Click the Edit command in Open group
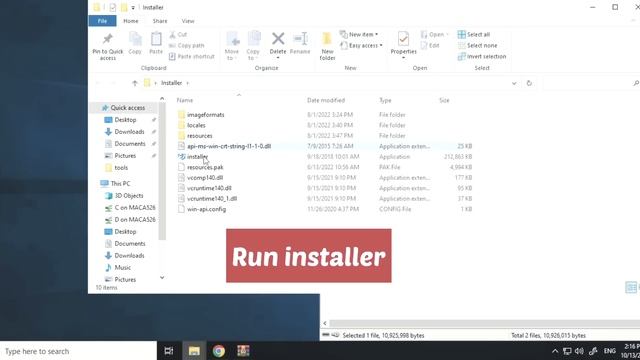The image size is (640, 360). coord(430,46)
